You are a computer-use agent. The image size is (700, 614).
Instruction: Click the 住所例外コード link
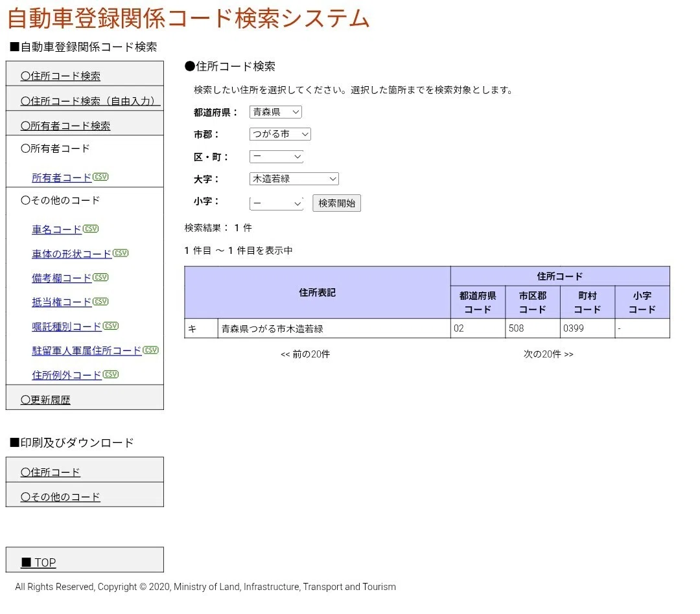click(x=67, y=375)
